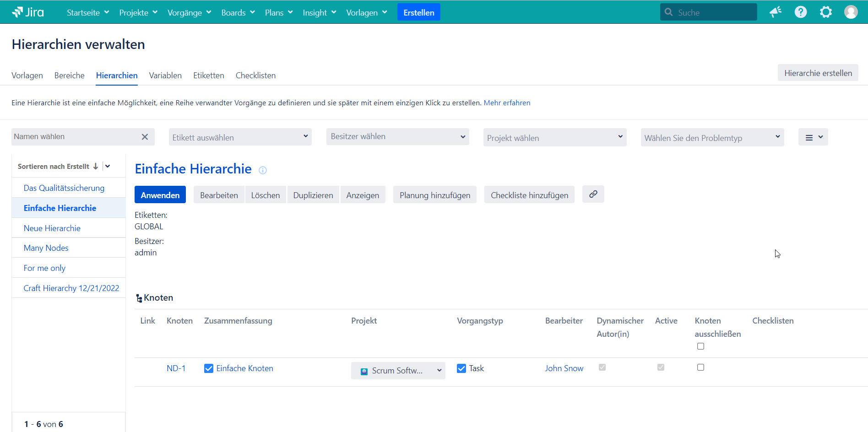Uncheck the Task issue type checkbox
This screenshot has height=432, width=868.
tap(461, 368)
